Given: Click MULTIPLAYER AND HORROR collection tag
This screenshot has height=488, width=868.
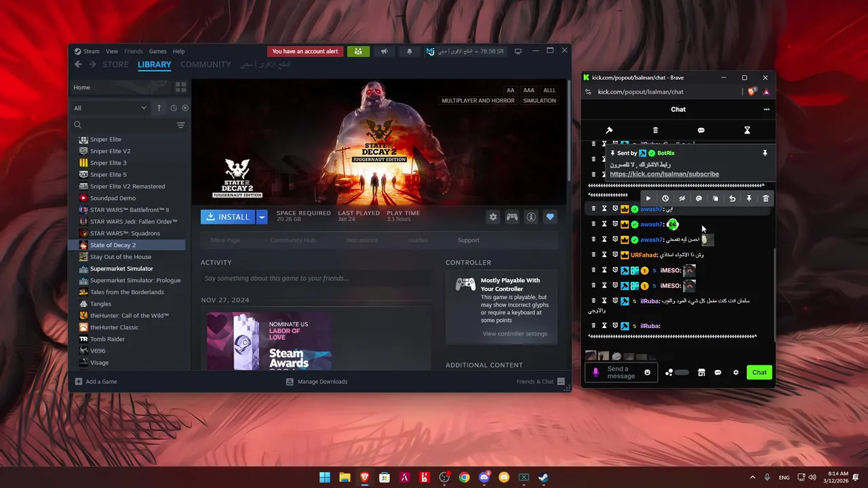Looking at the screenshot, I should [478, 100].
